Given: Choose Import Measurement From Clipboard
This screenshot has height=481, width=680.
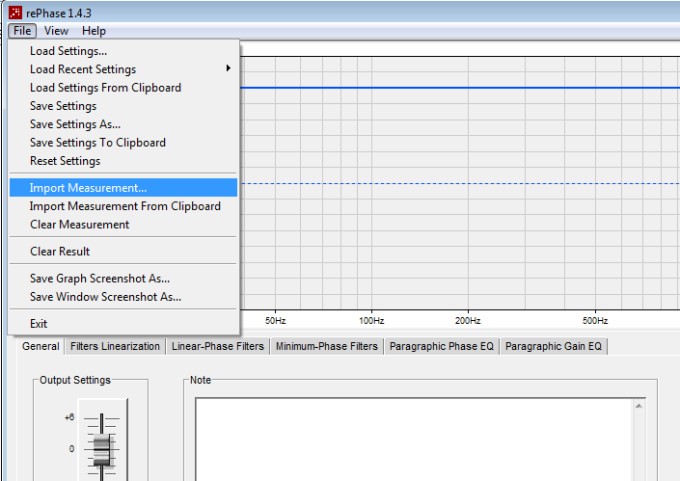Looking at the screenshot, I should [x=125, y=206].
